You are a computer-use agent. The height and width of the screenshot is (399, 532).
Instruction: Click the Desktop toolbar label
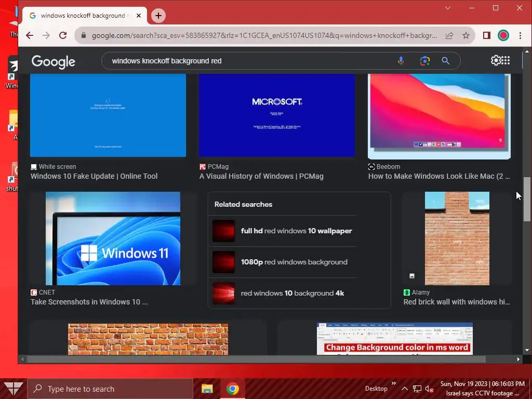coord(376,389)
